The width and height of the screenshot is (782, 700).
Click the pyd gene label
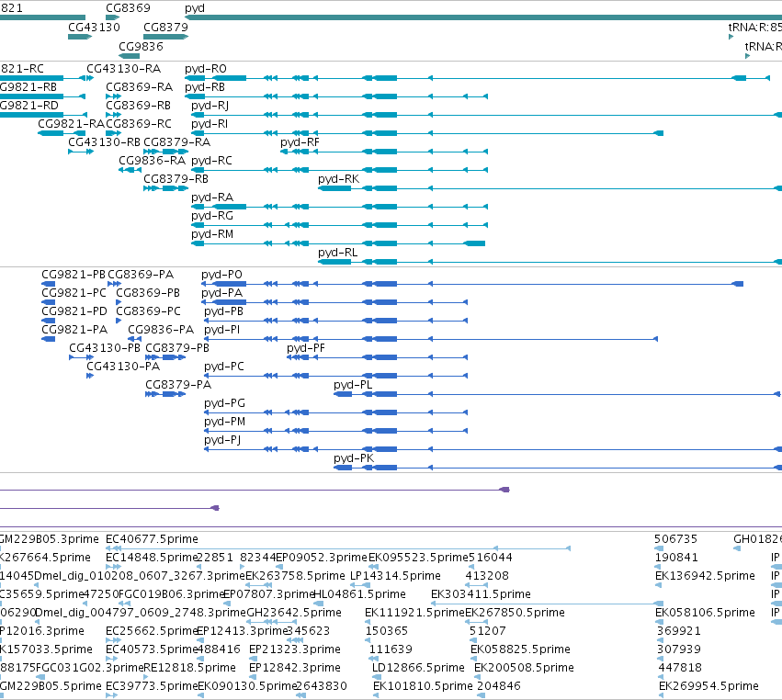[195, 8]
